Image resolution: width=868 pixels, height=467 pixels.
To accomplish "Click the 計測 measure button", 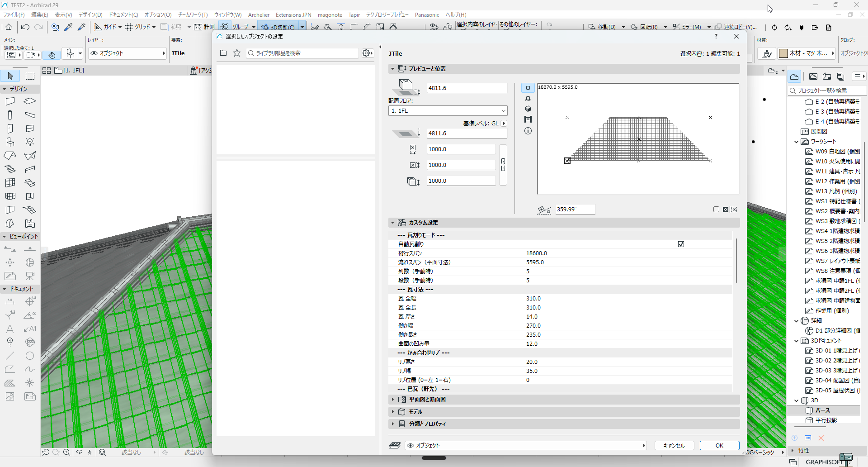I will 204,27.
